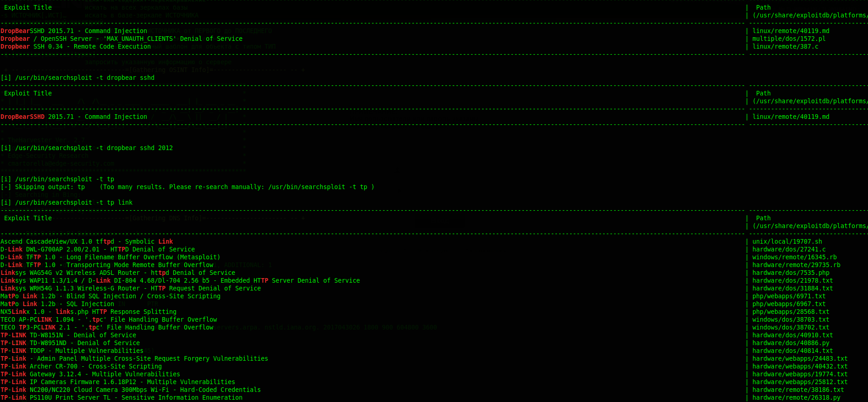Select NX5Linkx HTTP Response Splitting entry
Screen dimensions: 868x402
[88, 312]
